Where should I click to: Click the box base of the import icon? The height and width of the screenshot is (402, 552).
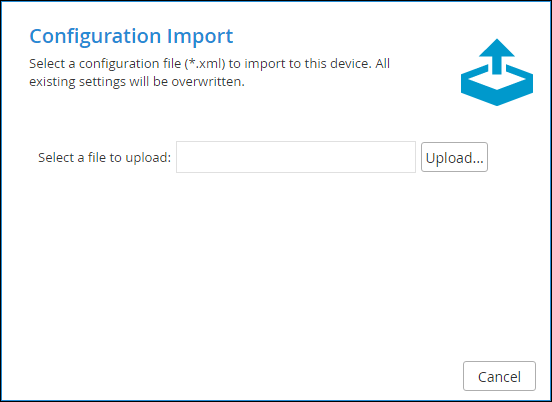(497, 86)
